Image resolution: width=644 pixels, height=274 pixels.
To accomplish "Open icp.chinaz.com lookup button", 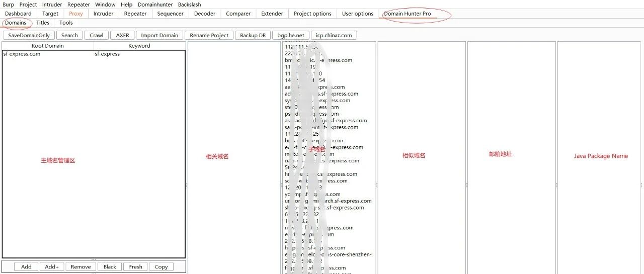I will (334, 35).
